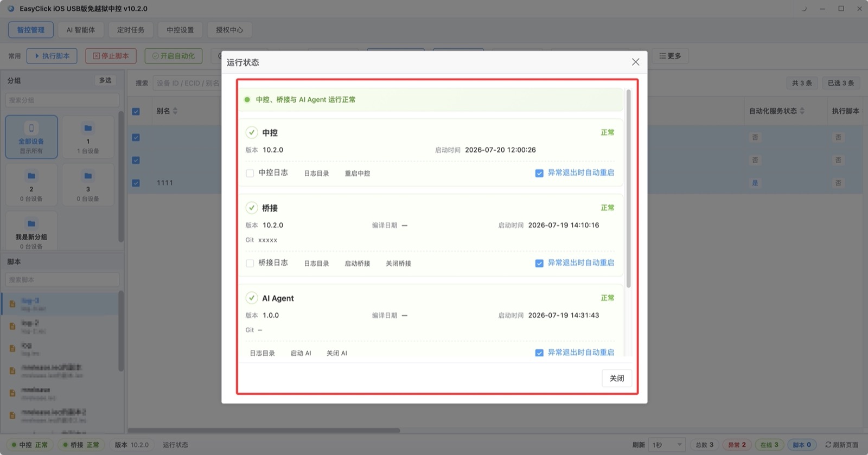Open the 更多 menu

pyautogui.click(x=670, y=56)
